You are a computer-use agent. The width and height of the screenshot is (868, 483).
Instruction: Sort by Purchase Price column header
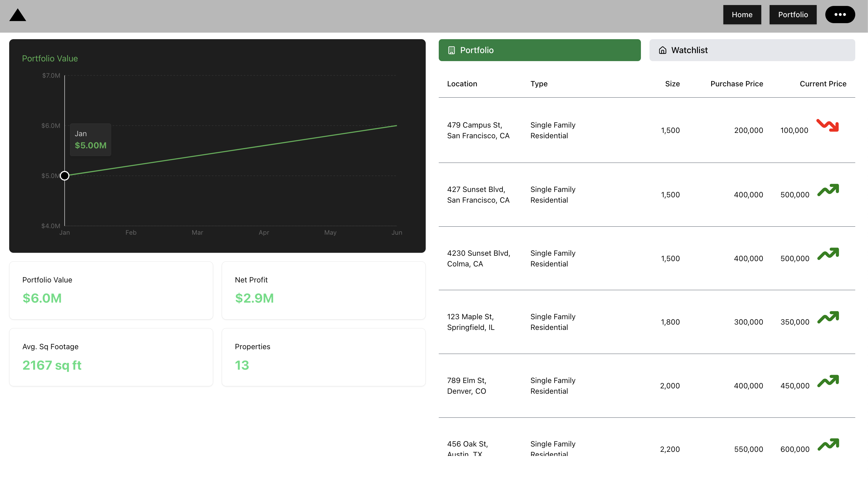pos(737,84)
